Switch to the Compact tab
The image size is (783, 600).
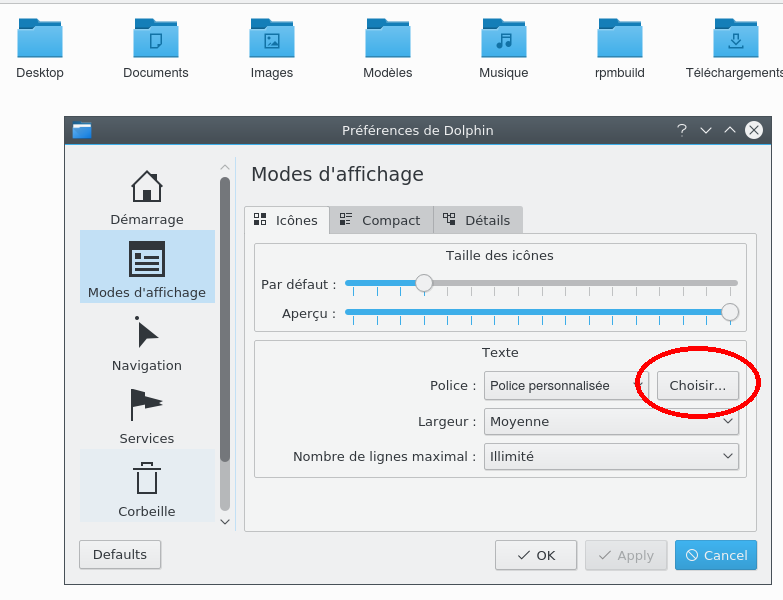click(x=381, y=220)
